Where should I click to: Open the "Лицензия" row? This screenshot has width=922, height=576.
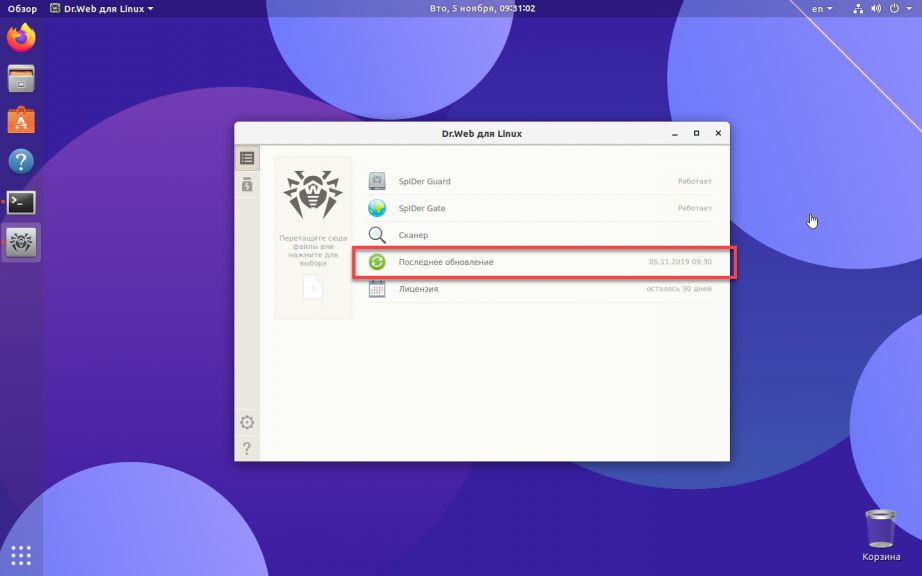coord(540,289)
